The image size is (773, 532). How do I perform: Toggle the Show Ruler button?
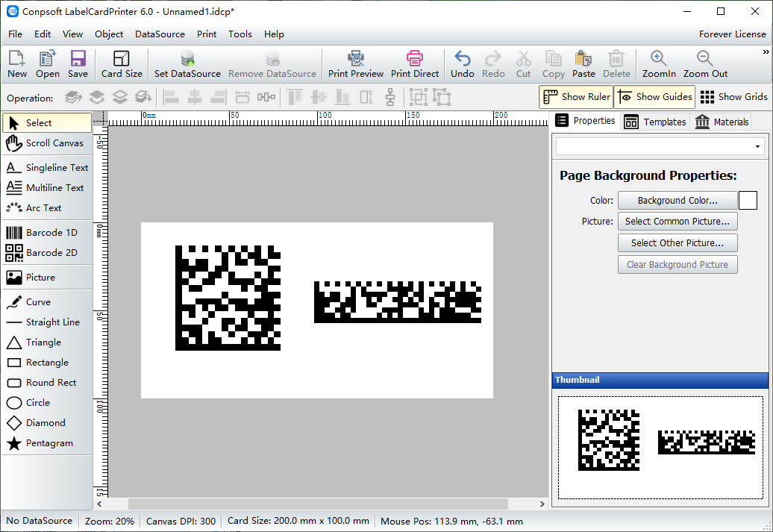(576, 97)
